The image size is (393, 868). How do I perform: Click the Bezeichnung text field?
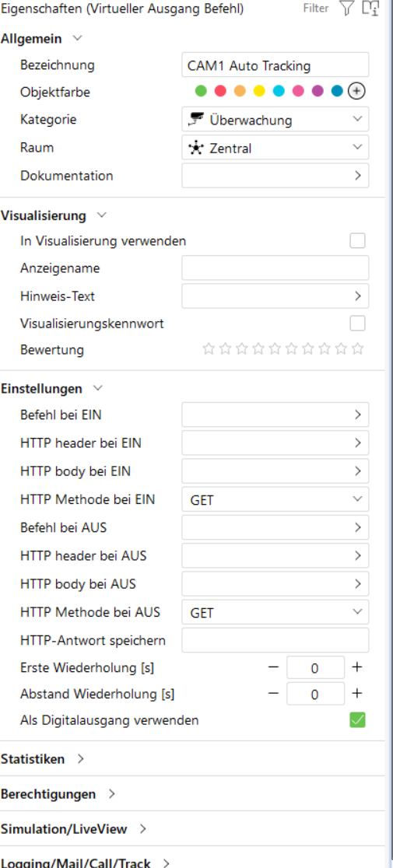coord(275,65)
